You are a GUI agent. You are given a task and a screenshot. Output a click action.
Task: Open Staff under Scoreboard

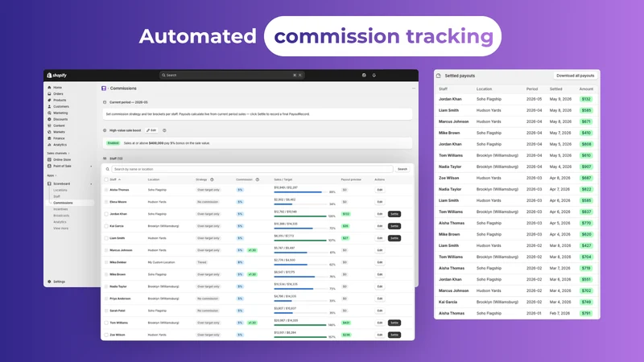tap(56, 196)
